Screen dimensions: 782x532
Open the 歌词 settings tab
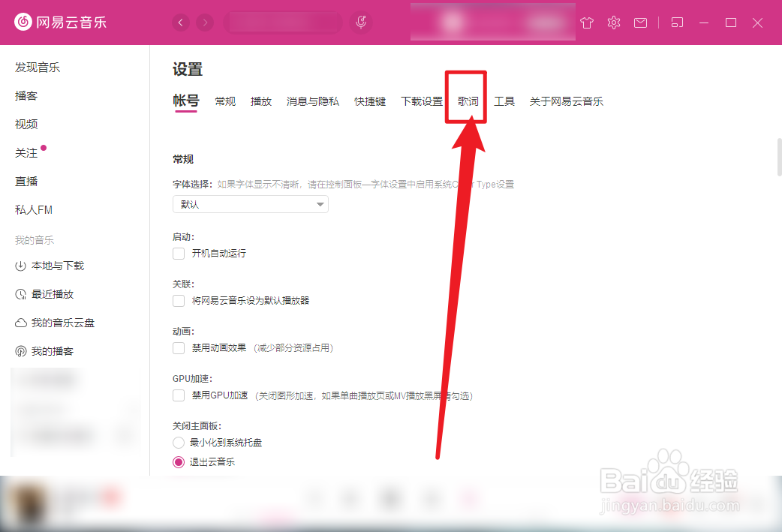coord(468,101)
